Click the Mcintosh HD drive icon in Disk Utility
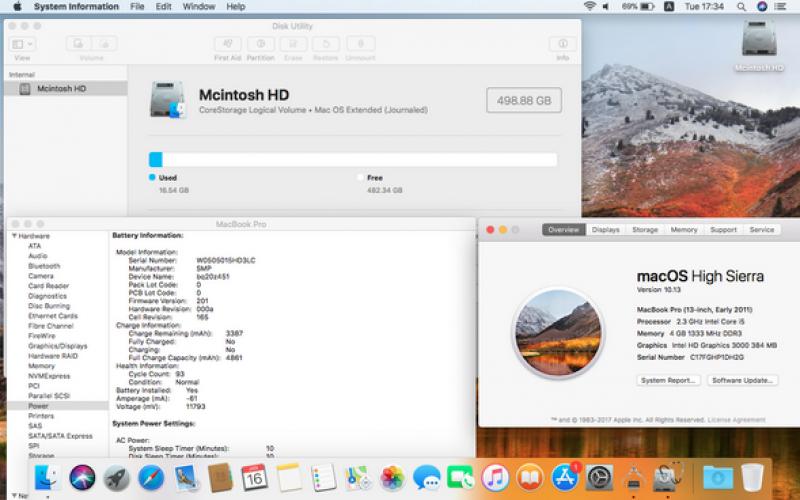800x500 pixels. click(x=167, y=99)
